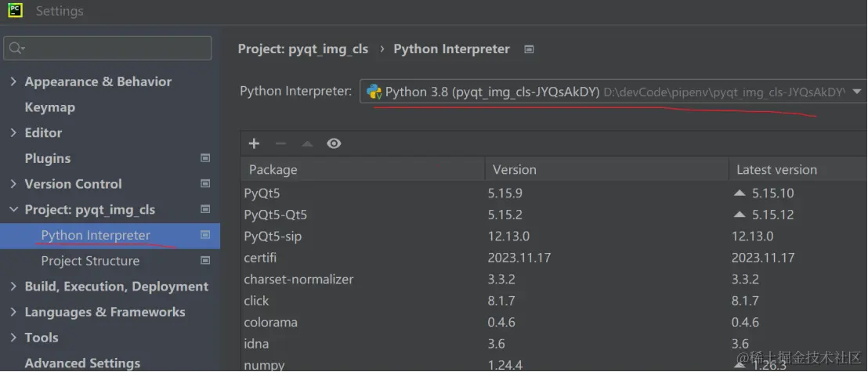Open Advanced Settings page
The image size is (868, 372).
coord(82,363)
